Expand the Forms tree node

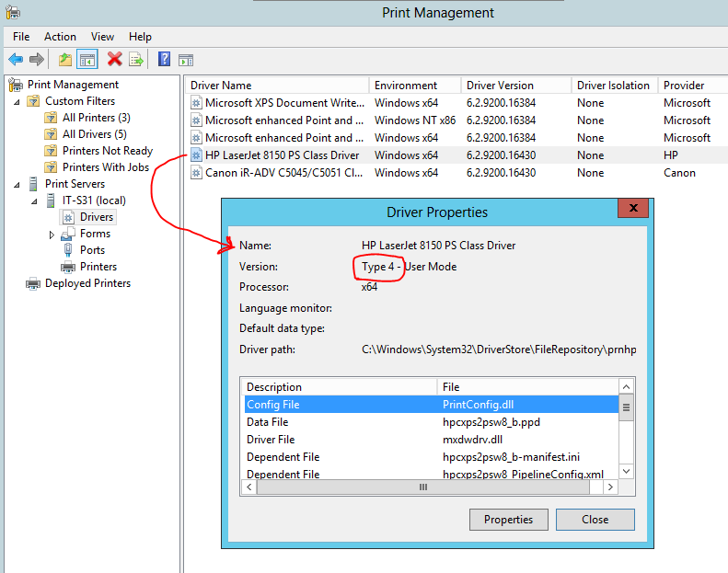coord(52,235)
